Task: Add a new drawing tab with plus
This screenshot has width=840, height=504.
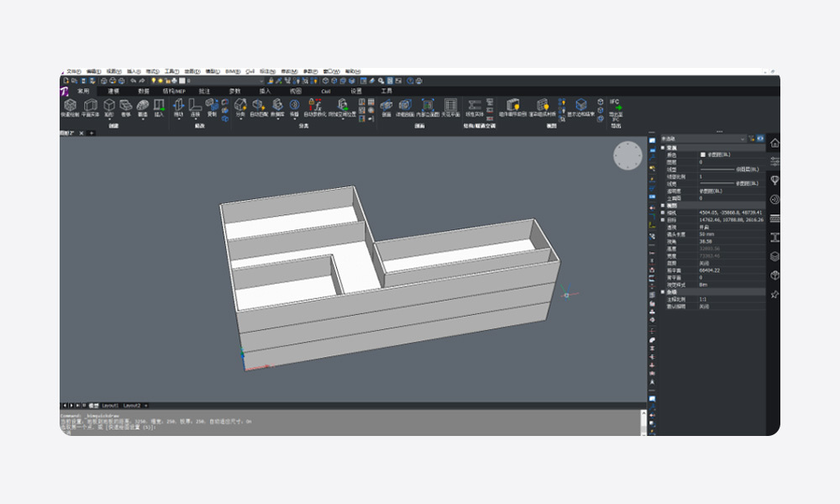Action: [x=92, y=133]
